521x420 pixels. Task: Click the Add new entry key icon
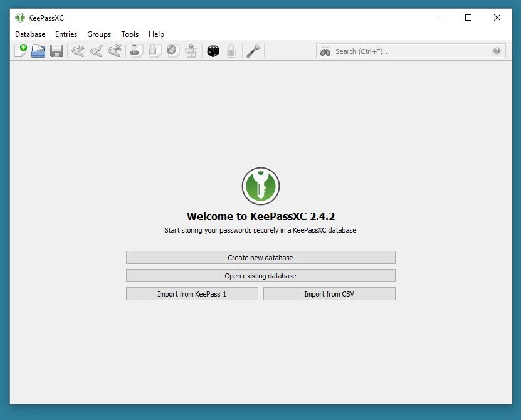(x=78, y=51)
